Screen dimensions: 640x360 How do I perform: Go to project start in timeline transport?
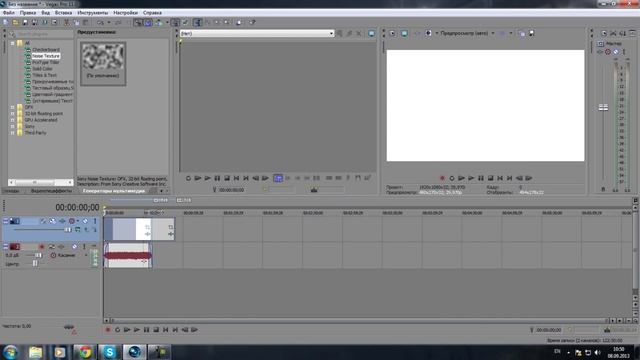pyautogui.click(x=166, y=330)
